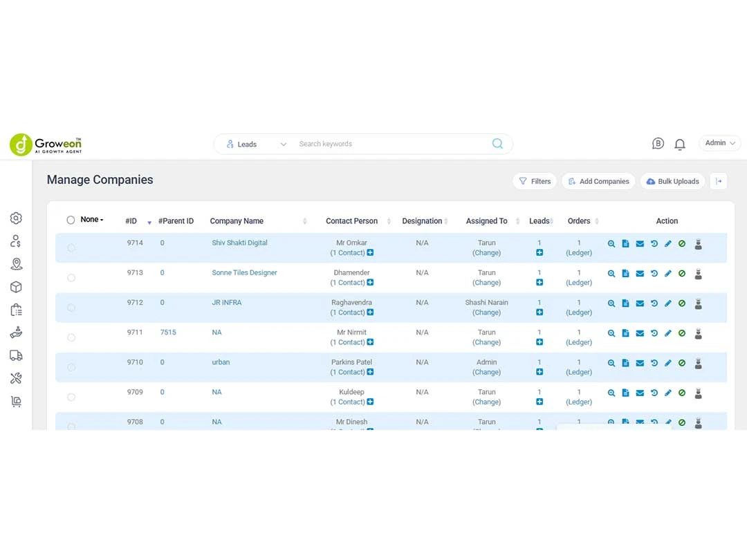Click edit pencil icon for JR INFRA row
747x560 pixels.
coord(668,304)
